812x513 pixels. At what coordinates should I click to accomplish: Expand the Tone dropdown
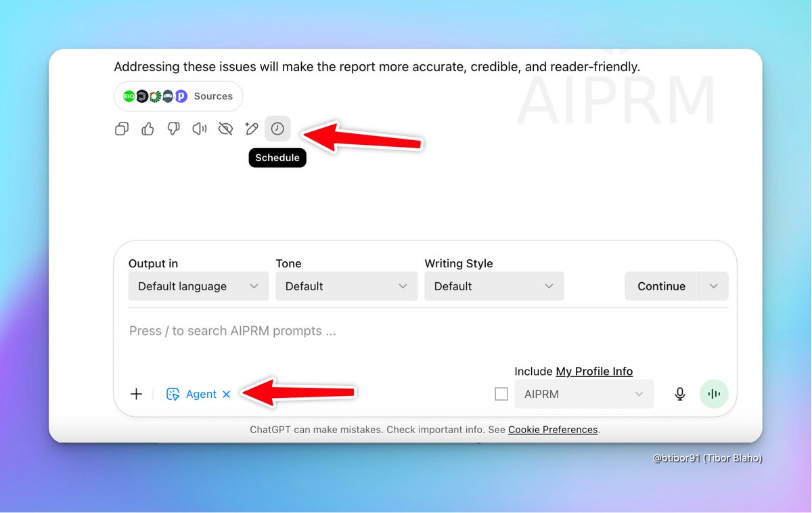[346, 286]
